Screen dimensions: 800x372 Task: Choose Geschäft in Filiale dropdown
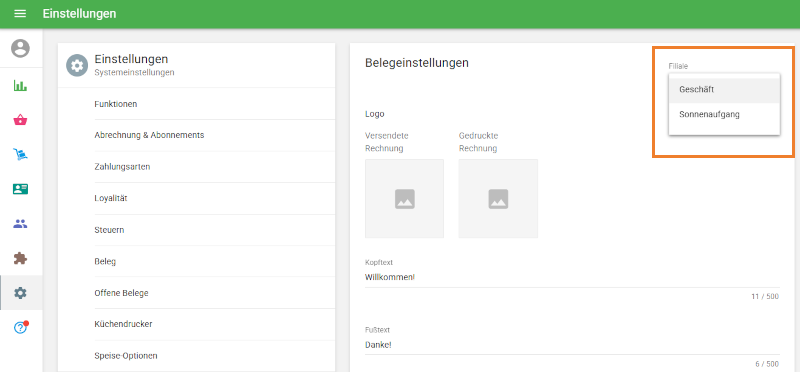(x=724, y=89)
